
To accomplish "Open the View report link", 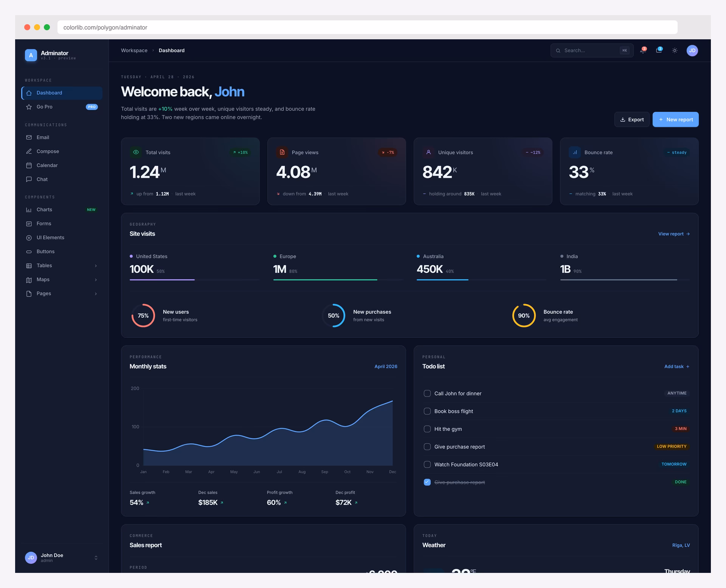I will pyautogui.click(x=674, y=234).
